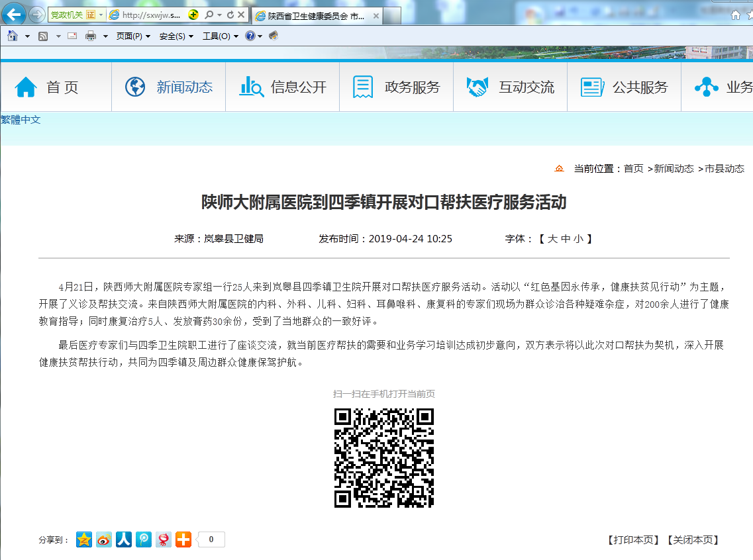Open the 工具(O) menu
This screenshot has height=560, width=753.
tap(221, 36)
